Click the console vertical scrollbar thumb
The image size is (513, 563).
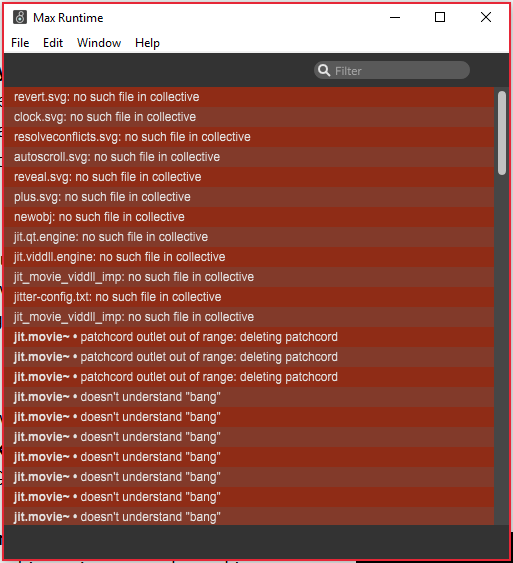point(502,133)
